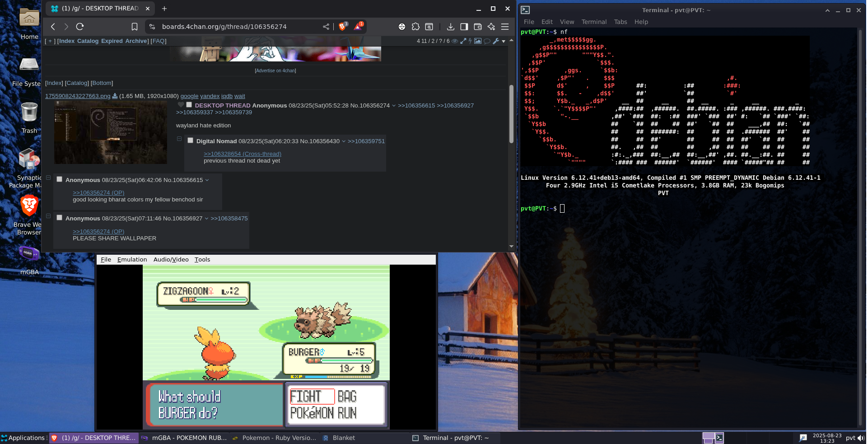Search OP image with google link

point(189,96)
